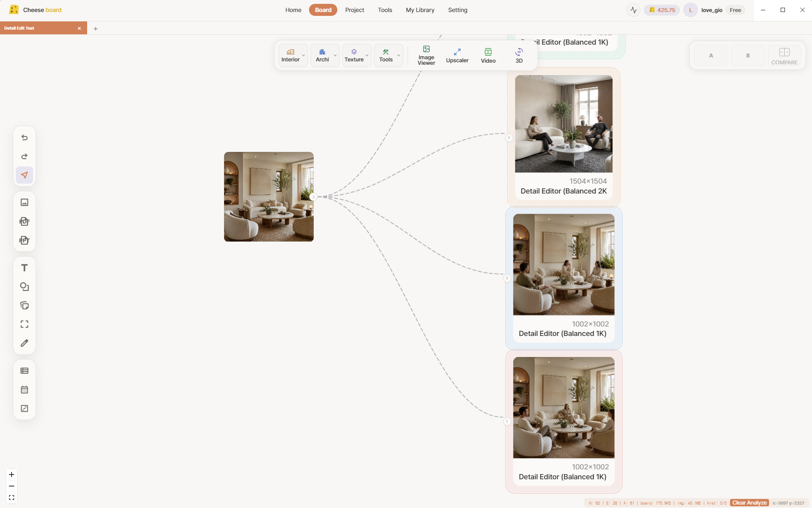This screenshot has height=508, width=812.
Task: Select the 1504×1504 result image
Action: point(564,124)
